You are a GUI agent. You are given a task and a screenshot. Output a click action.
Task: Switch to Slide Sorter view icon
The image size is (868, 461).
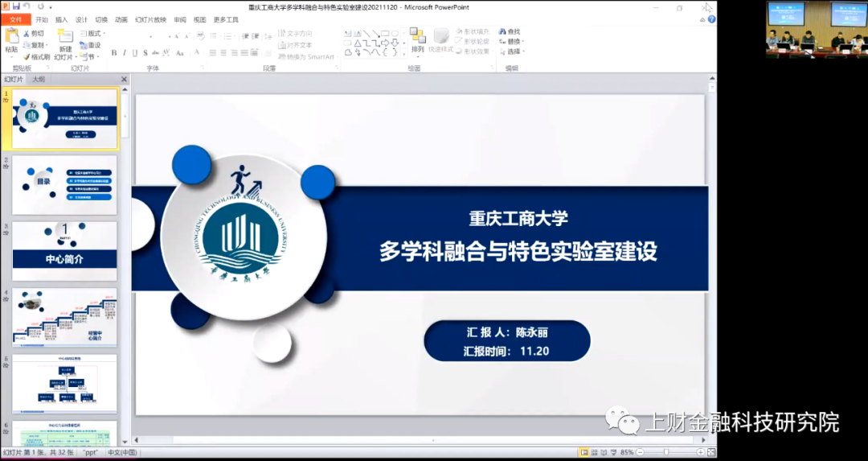click(x=595, y=453)
